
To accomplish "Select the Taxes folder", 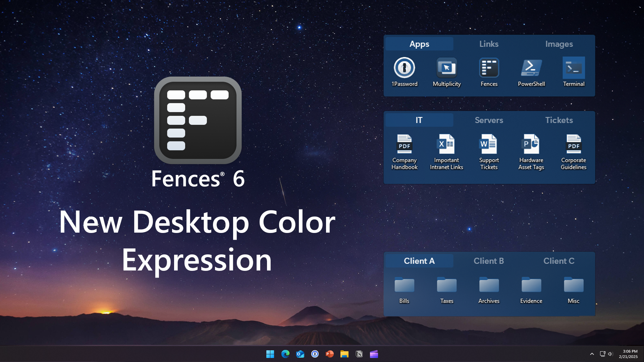I will click(446, 290).
